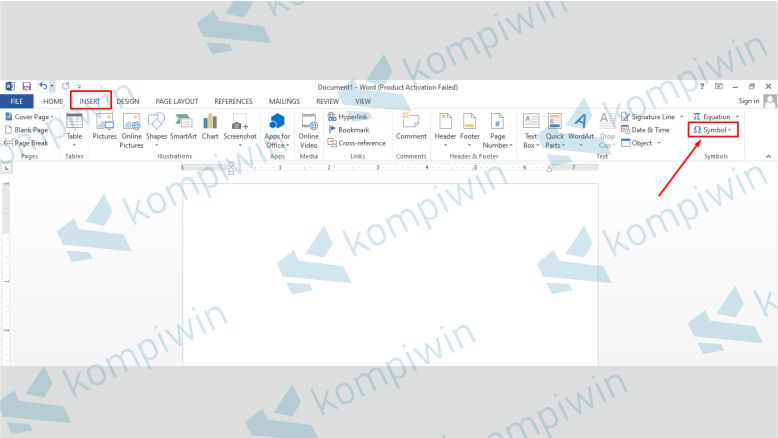Insert a Hyperlink
The image size is (778, 438).
(x=348, y=117)
